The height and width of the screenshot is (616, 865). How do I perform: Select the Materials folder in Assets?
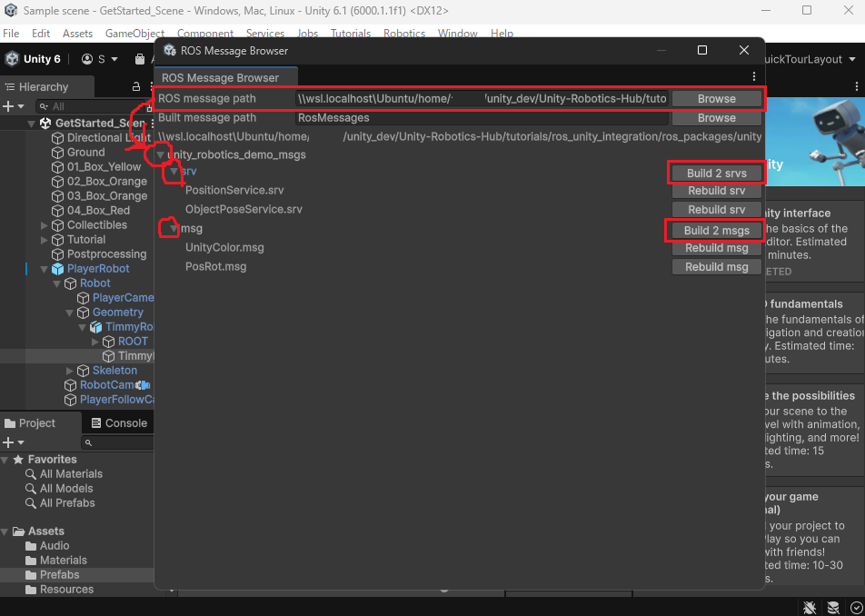[64, 561]
